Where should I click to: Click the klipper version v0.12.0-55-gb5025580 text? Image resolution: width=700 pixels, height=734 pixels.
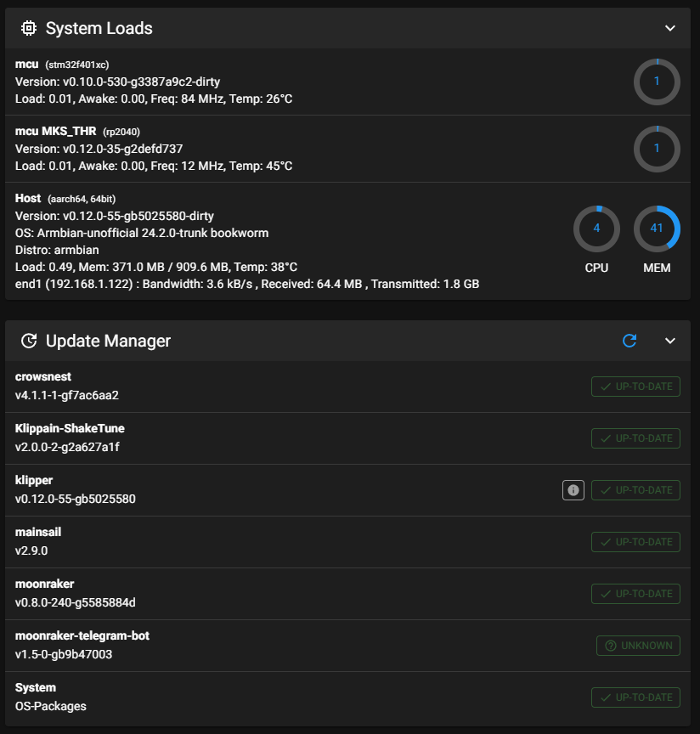coord(76,499)
